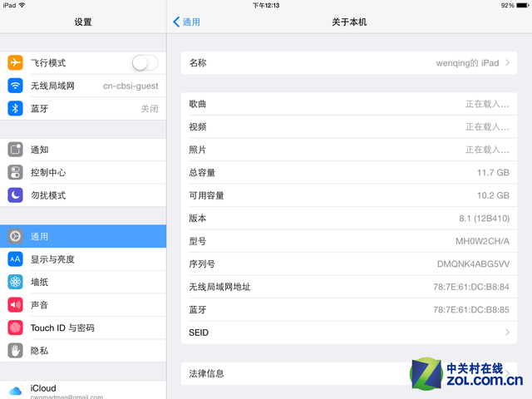Tap the Bluetooth icon in sidebar
The height and width of the screenshot is (399, 532).
[15, 109]
